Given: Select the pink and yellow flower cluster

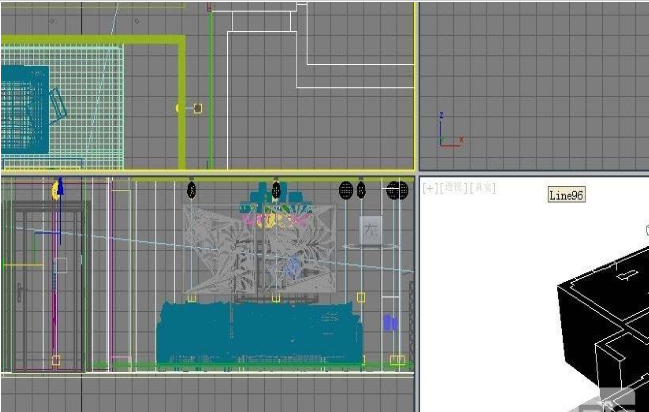Looking at the screenshot, I should click(276, 221).
